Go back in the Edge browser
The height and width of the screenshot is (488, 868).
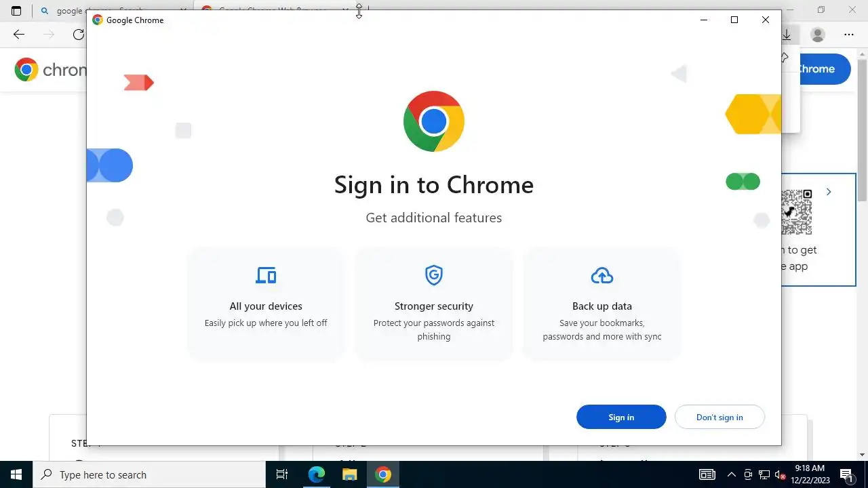[19, 35]
